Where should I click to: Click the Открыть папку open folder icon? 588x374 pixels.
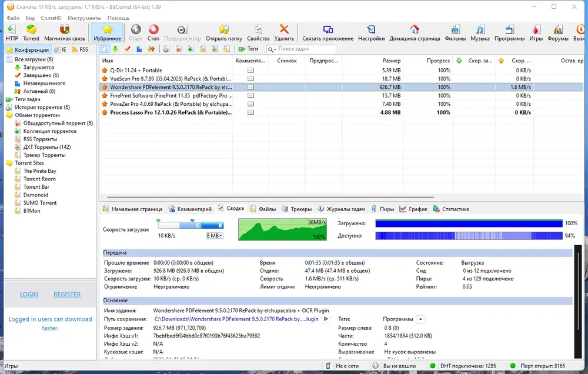(x=224, y=32)
